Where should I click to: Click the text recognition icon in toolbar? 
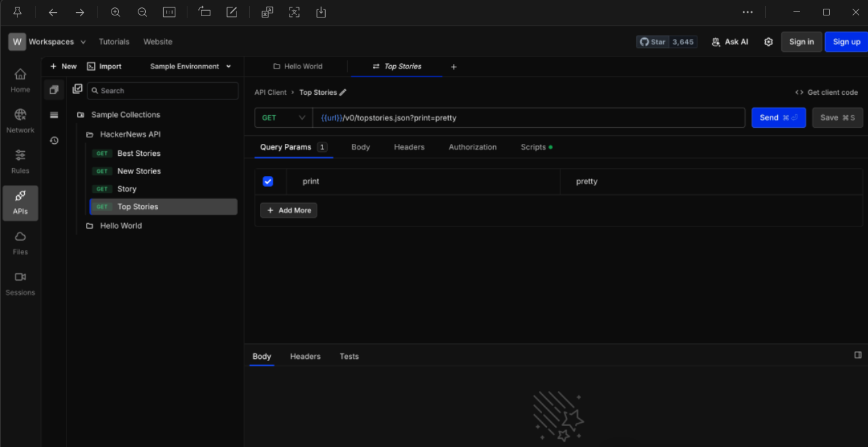pos(267,12)
